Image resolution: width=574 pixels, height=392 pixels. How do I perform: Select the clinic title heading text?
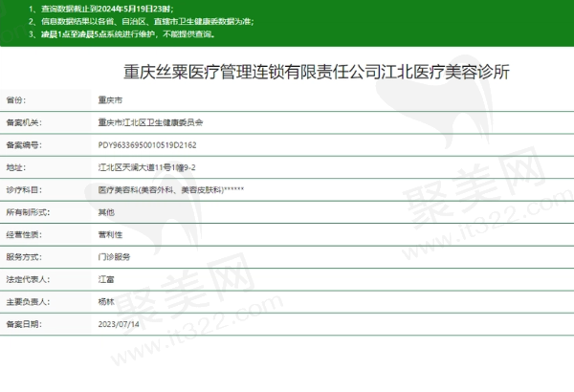click(x=317, y=72)
